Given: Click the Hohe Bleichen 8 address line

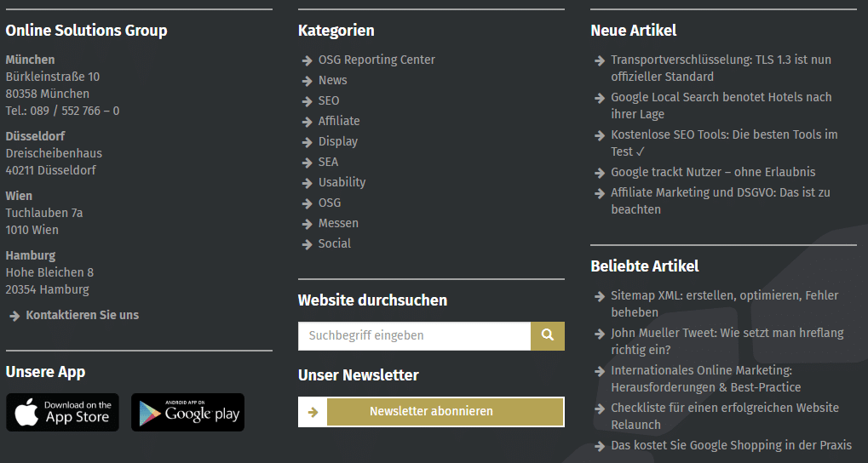Looking at the screenshot, I should tap(49, 272).
